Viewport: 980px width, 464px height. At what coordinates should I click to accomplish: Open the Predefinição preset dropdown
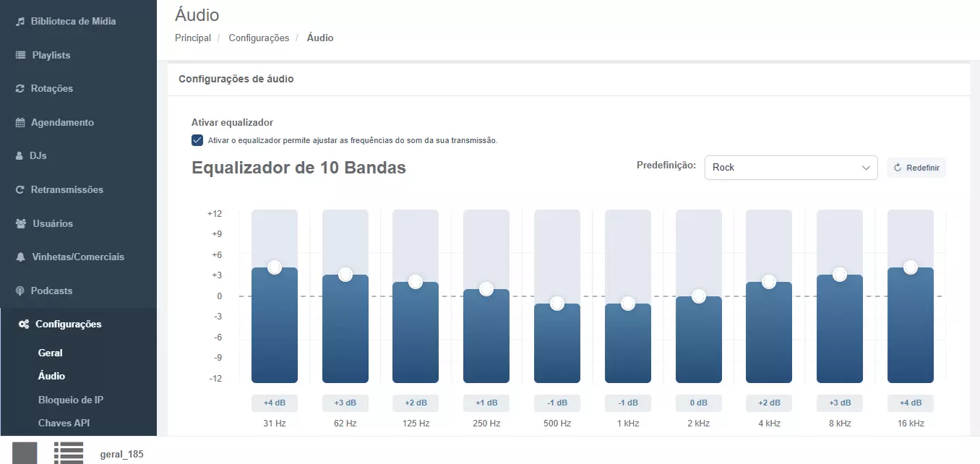tap(791, 167)
